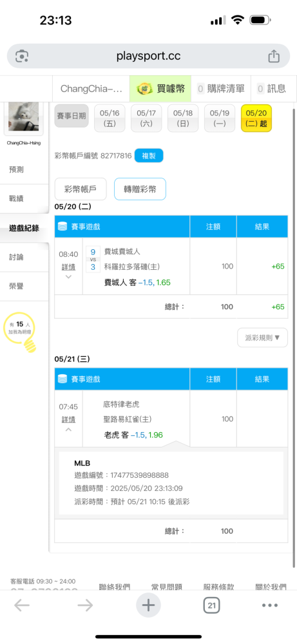
Task: Tap 聖路易紅雀(主) team name
Action: pos(128,419)
